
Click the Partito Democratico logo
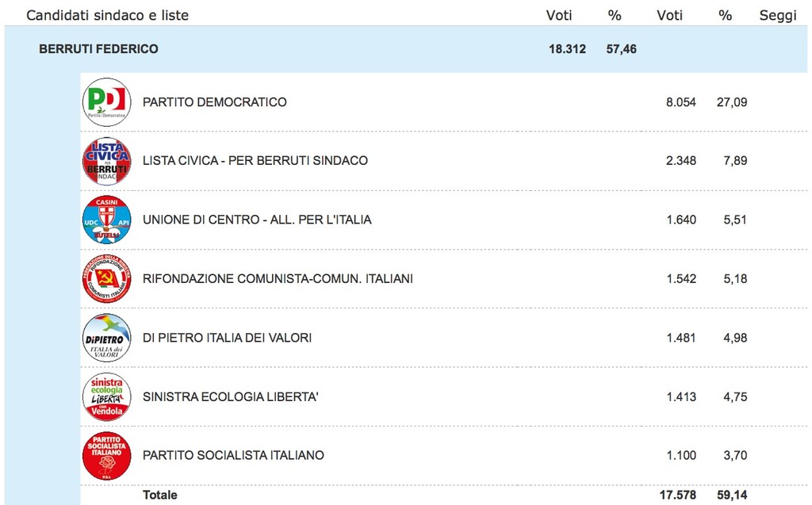coord(106,102)
